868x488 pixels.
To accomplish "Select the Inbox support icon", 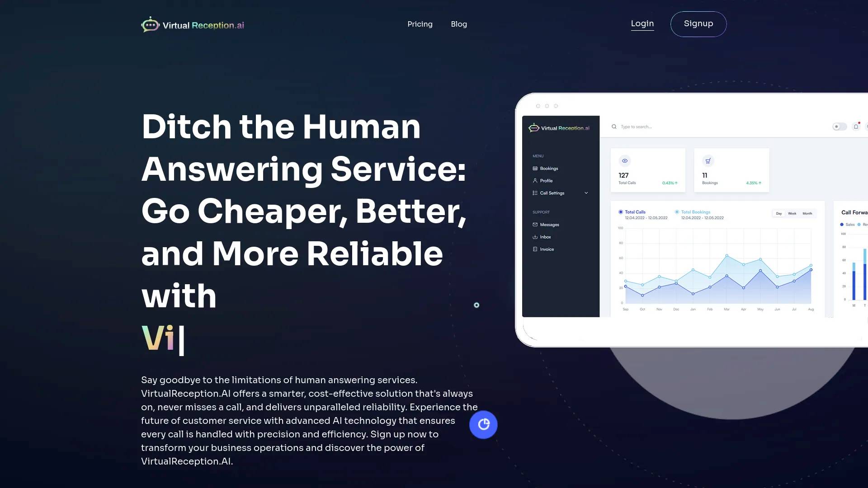I will [535, 237].
